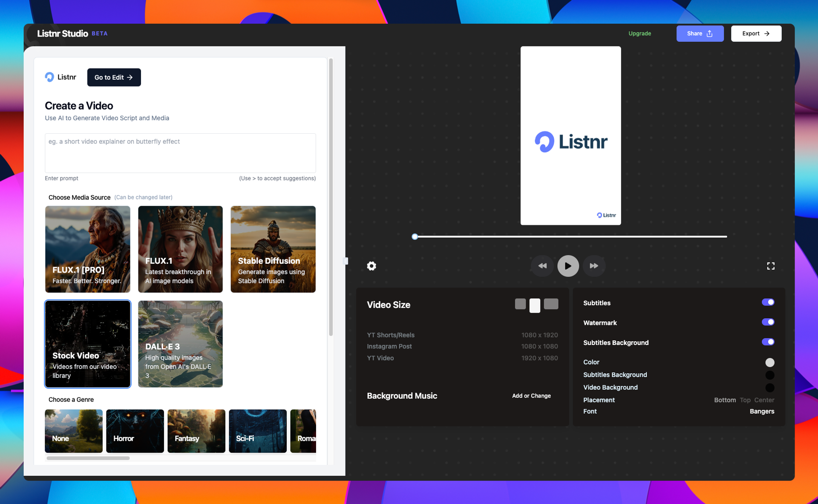Click the video prompt text field

click(180, 153)
